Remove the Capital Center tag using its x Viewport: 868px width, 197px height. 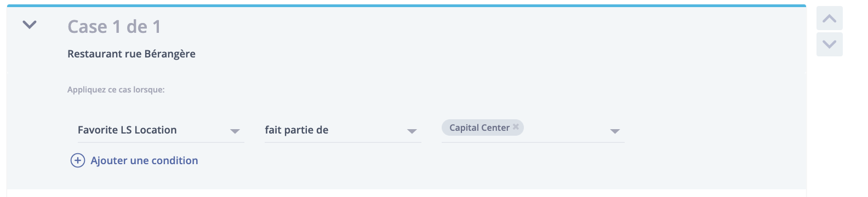point(516,127)
